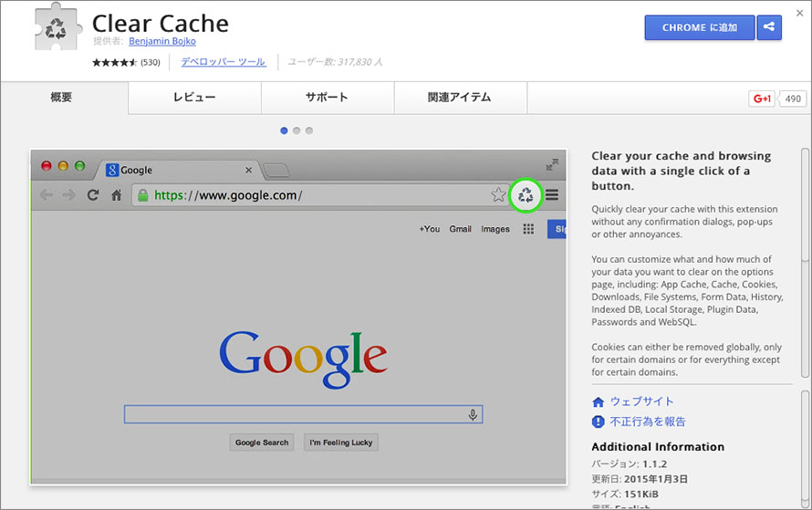
Task: Click the microphone voice search icon
Action: pos(473,415)
